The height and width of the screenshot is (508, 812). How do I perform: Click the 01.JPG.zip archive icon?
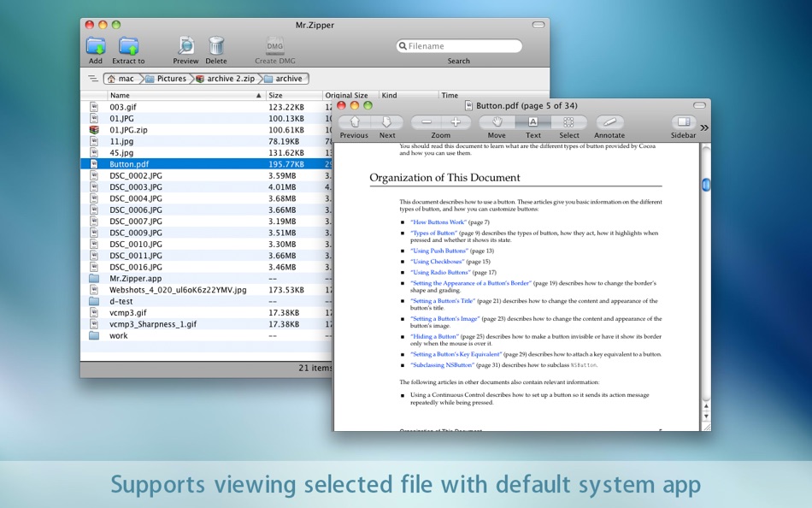pos(94,130)
